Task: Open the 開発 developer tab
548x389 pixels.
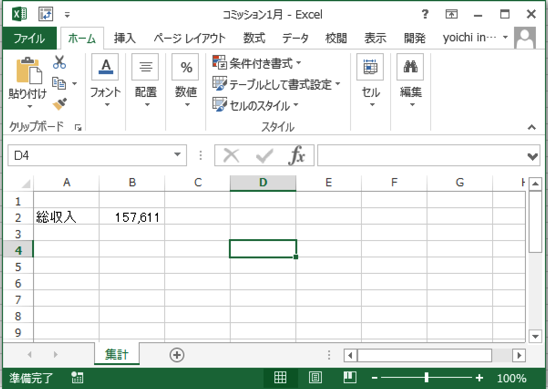Action: [x=414, y=38]
